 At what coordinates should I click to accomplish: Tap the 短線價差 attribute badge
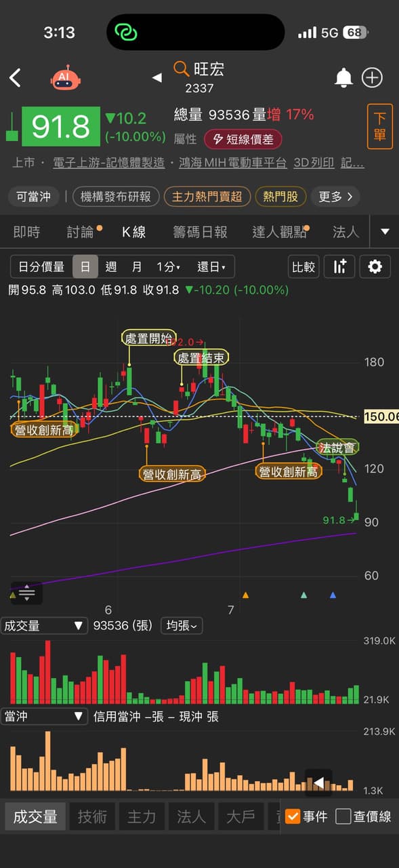[243, 139]
